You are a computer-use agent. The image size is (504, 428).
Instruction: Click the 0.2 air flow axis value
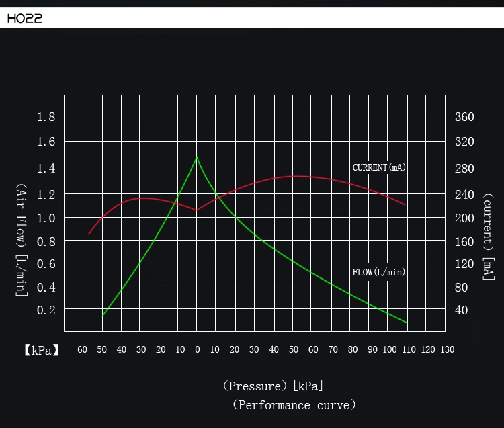pos(46,310)
